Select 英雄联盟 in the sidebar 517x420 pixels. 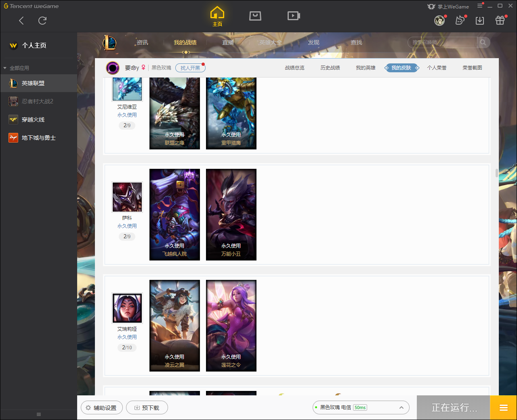pyautogui.click(x=38, y=83)
